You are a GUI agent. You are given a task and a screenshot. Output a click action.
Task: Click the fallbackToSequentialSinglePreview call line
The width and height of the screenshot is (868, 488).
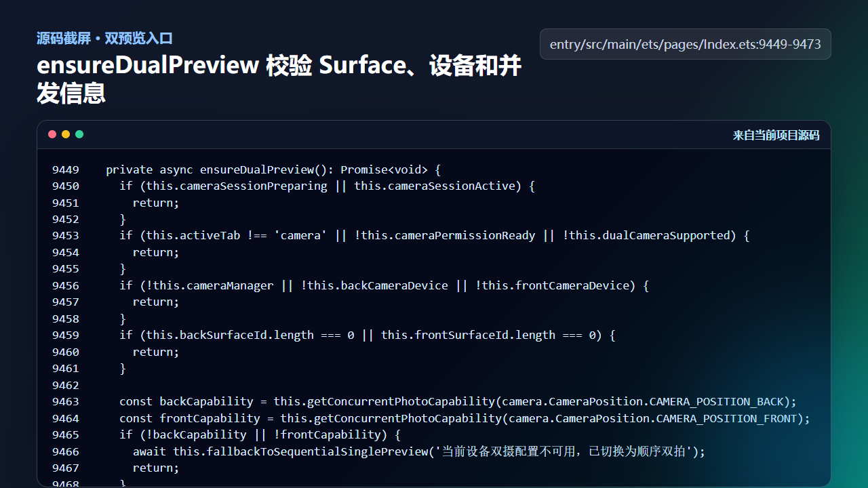point(419,451)
